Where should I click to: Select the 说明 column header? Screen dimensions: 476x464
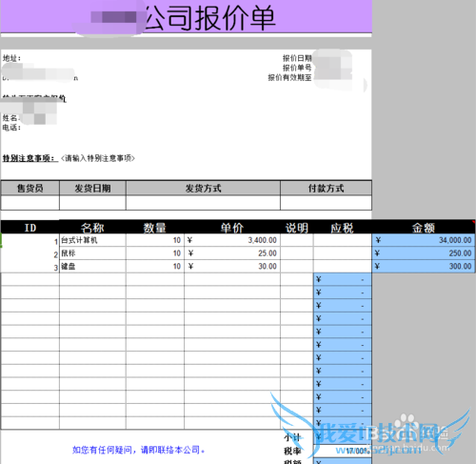297,228
